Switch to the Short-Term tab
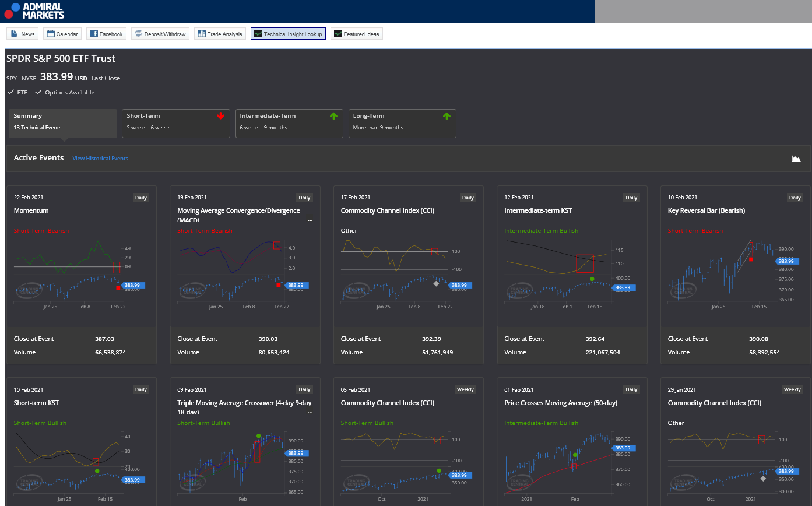 pos(176,124)
